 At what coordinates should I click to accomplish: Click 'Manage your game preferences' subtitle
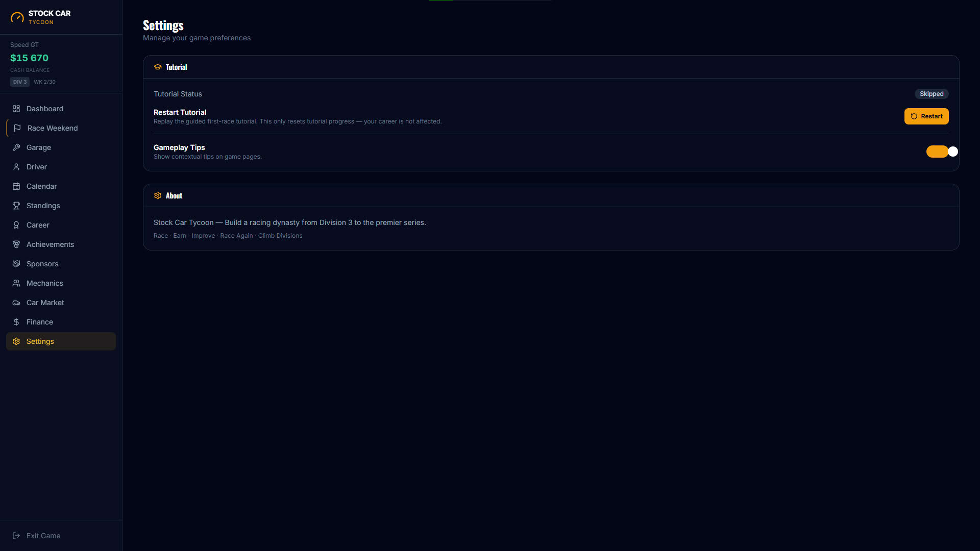click(197, 38)
